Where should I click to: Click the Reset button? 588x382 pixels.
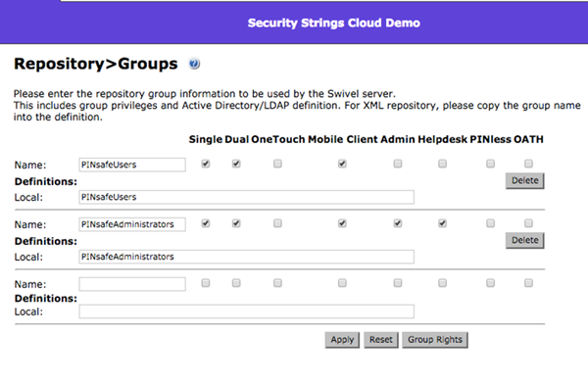(380, 340)
